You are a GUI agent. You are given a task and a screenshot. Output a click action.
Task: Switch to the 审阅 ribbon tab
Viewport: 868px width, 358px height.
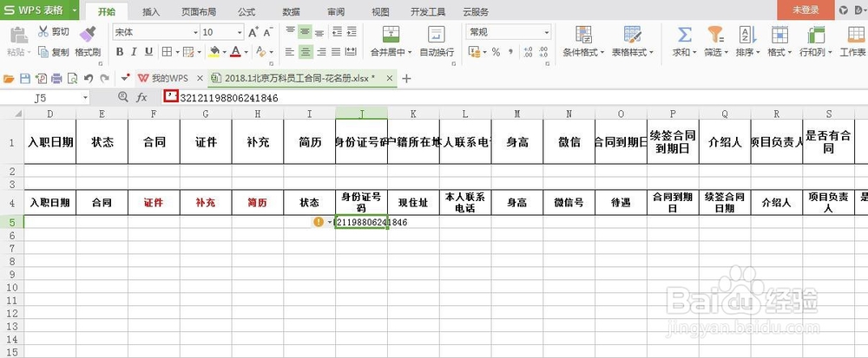tap(336, 11)
